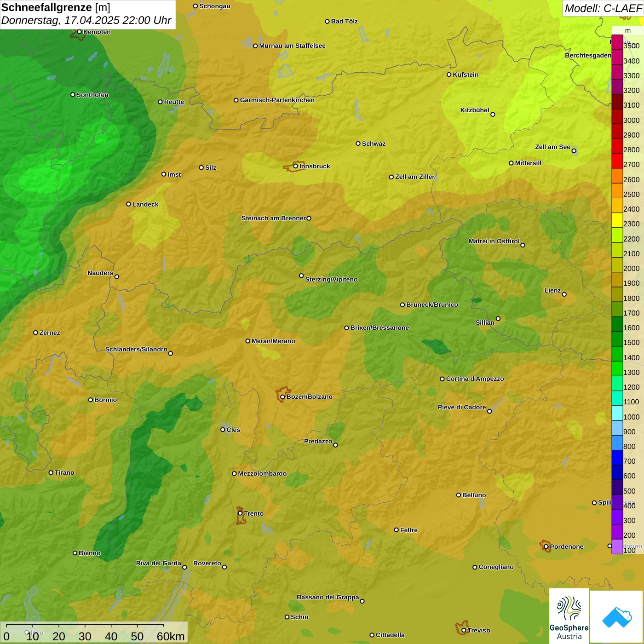Image resolution: width=644 pixels, height=644 pixels.
Task: Click the Modell: C-LAEF label
Action: coord(603,8)
